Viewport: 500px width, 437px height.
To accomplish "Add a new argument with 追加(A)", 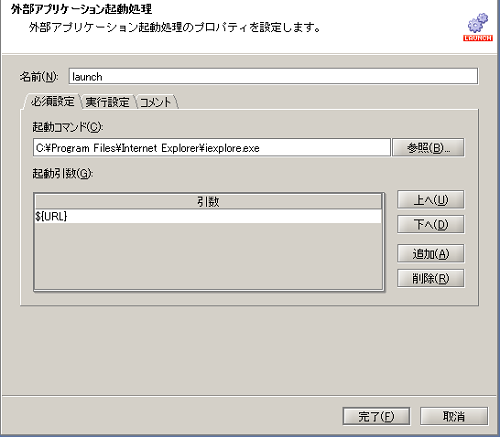I will click(431, 254).
